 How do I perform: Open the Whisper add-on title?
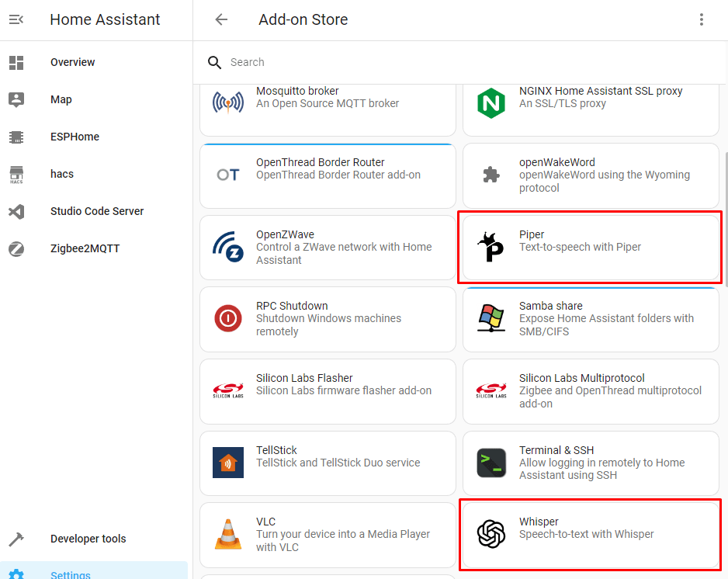539,522
